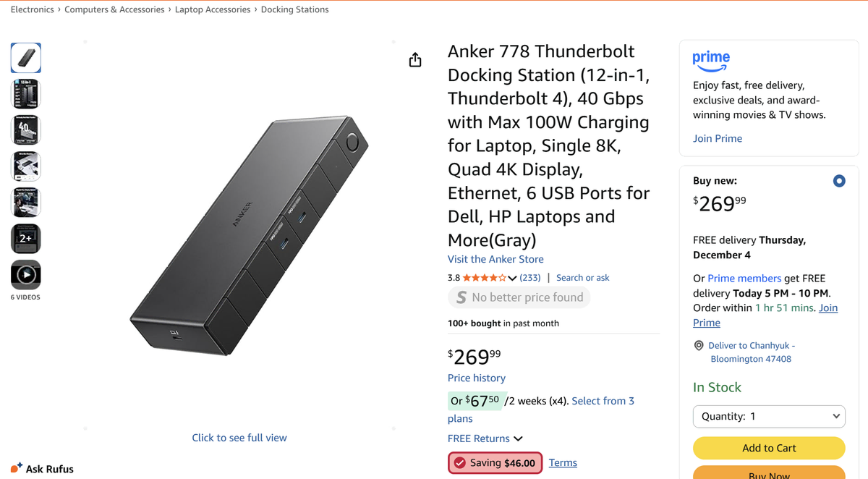Expand rating breakdown arrow next to stars

512,278
